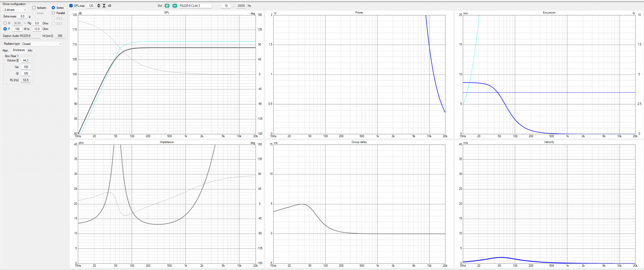This screenshot has width=644, height=270.
Task: Open the '2 drivers' dropdown
Action: [15, 10]
